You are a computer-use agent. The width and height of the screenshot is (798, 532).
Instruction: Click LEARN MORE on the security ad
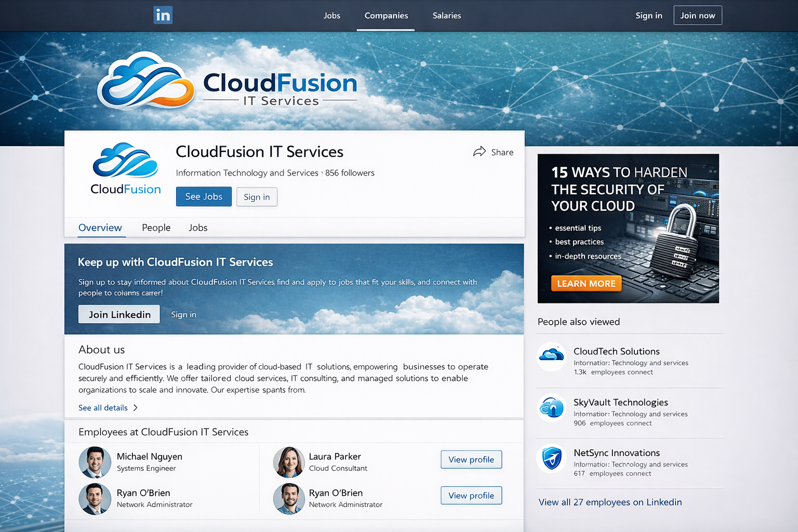click(x=586, y=284)
